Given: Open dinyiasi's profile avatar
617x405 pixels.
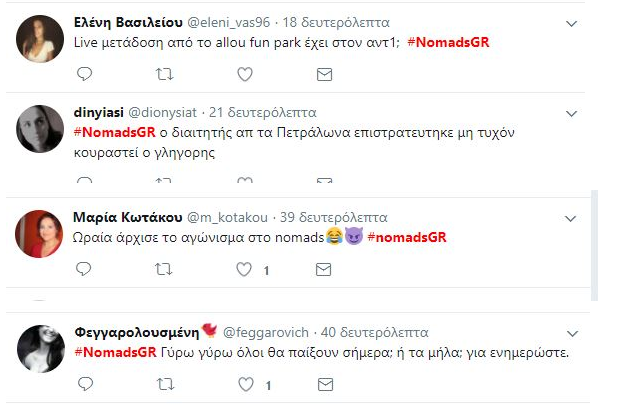Looking at the screenshot, I should coord(42,128).
